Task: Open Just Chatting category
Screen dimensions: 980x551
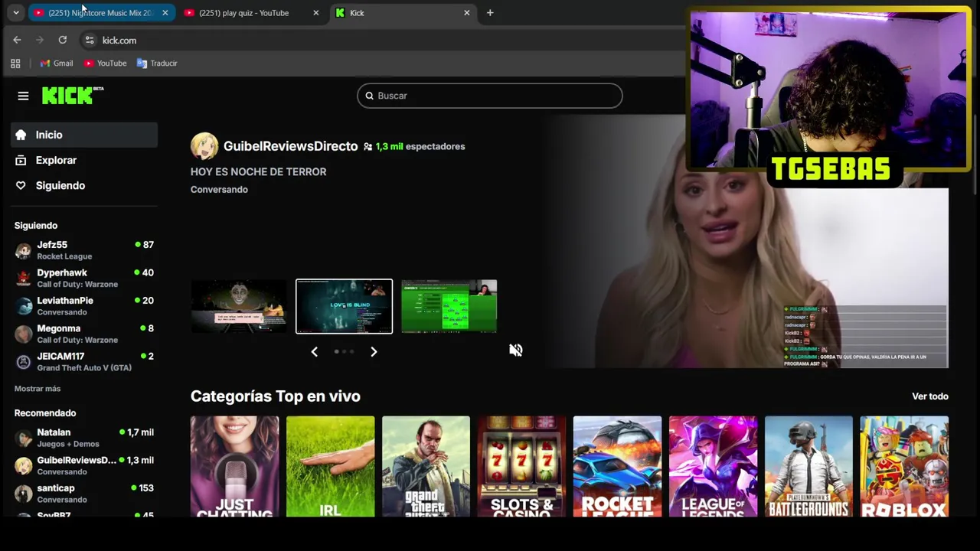Action: point(234,467)
